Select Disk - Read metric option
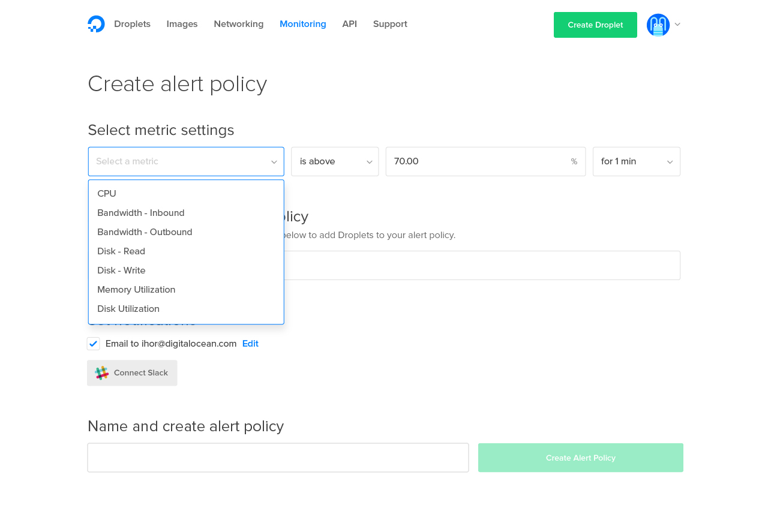 click(x=121, y=251)
